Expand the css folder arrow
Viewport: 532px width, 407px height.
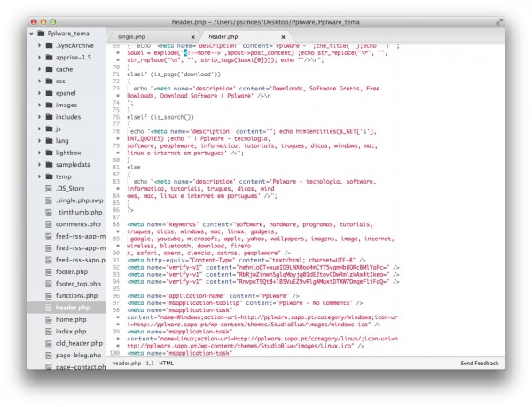click(x=39, y=81)
